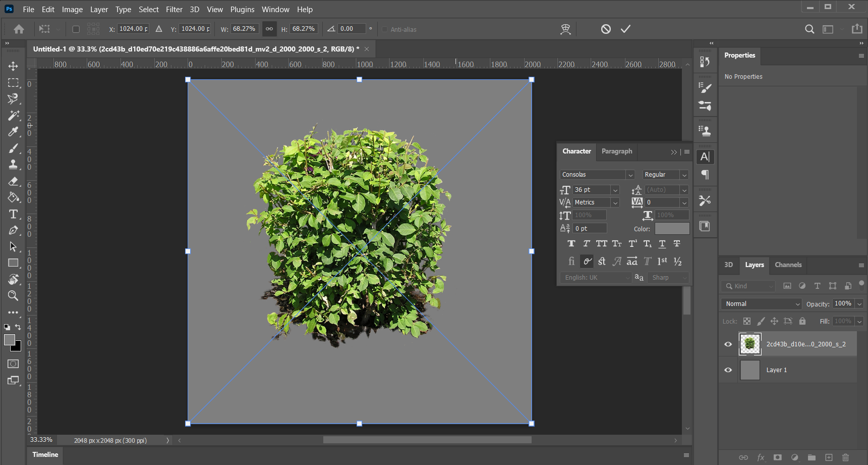Toggle visibility of the 2cd43b_d10e layer
Screen dimensions: 868x465
click(x=728, y=344)
